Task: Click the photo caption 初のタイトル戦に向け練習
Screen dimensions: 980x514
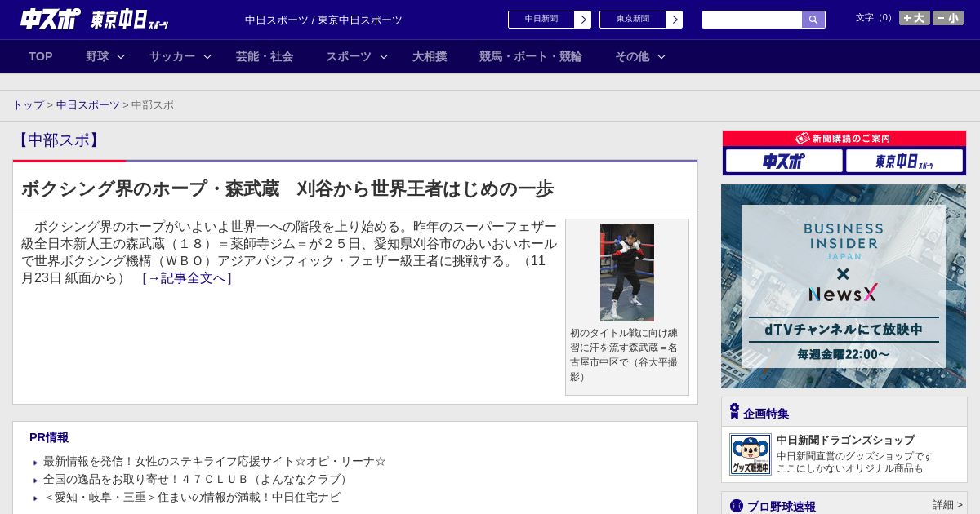Action: pos(624,355)
